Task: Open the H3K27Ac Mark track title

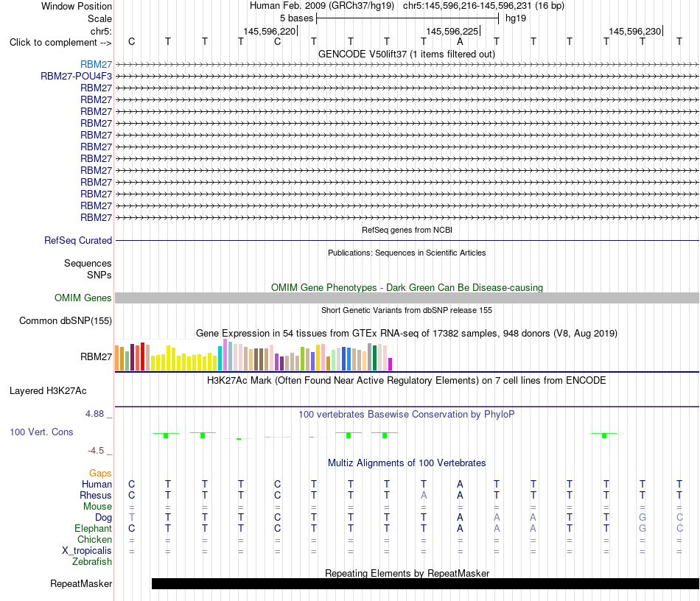Action: click(407, 381)
